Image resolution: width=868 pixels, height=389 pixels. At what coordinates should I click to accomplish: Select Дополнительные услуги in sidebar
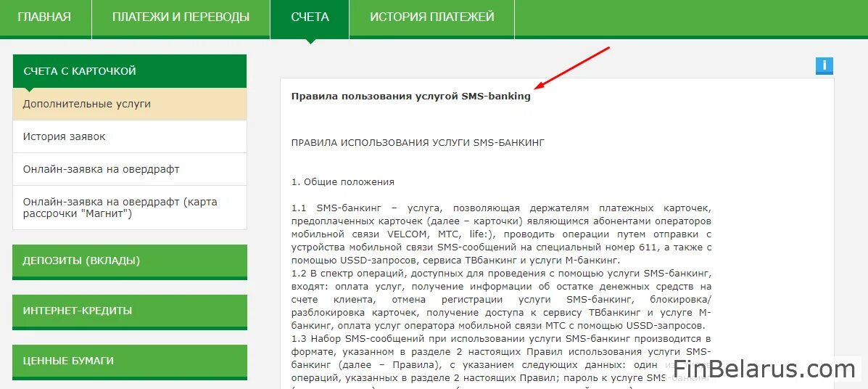(130, 105)
